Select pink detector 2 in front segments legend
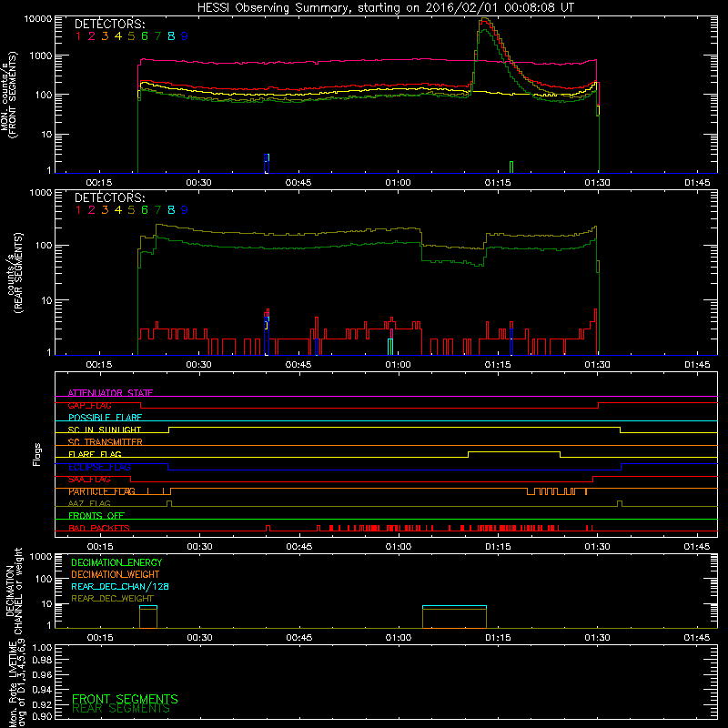Viewport: 728px width, 728px height. tap(92, 36)
